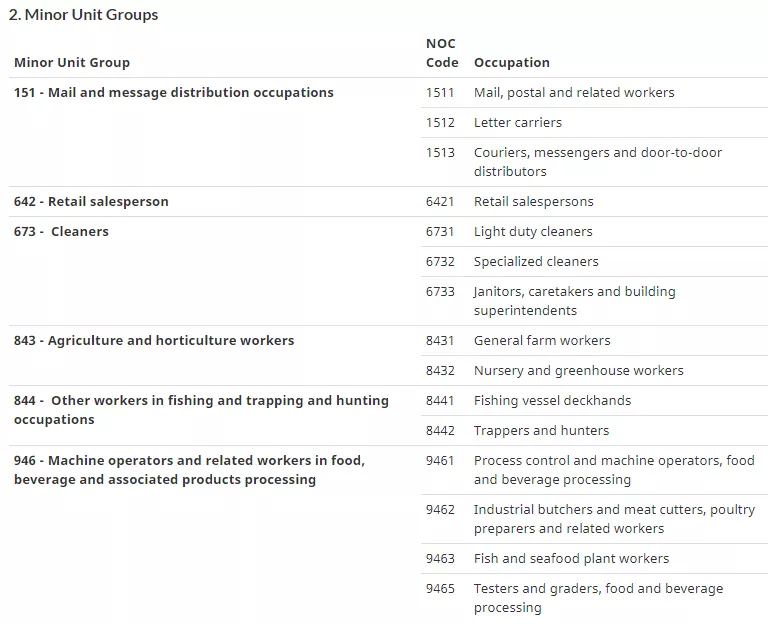Select Fish and seafood plant workers
Screen dimensions: 768x624
pyautogui.click(x=571, y=558)
